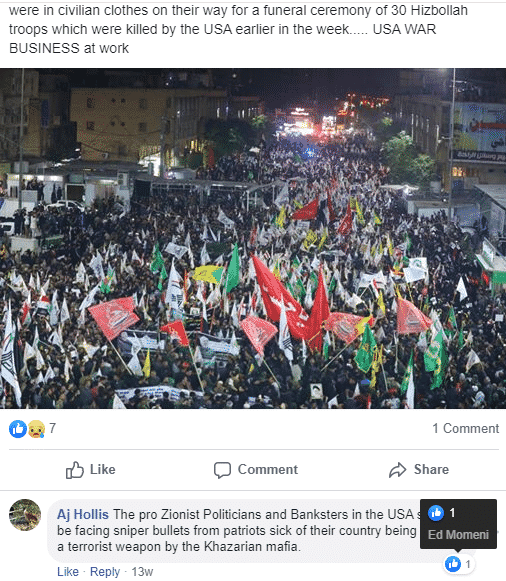506x581 pixels.
Task: Click the count 1 beside the comment's like badge
Action: 468,564
